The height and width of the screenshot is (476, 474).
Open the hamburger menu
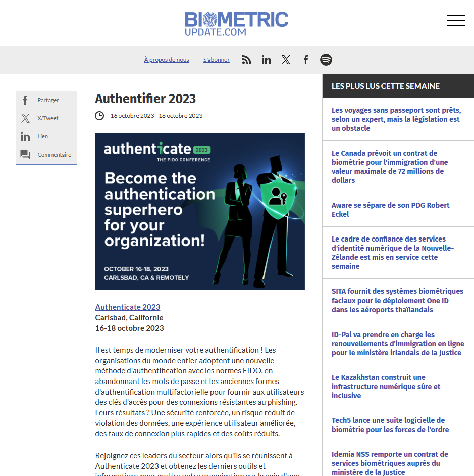[x=455, y=20]
